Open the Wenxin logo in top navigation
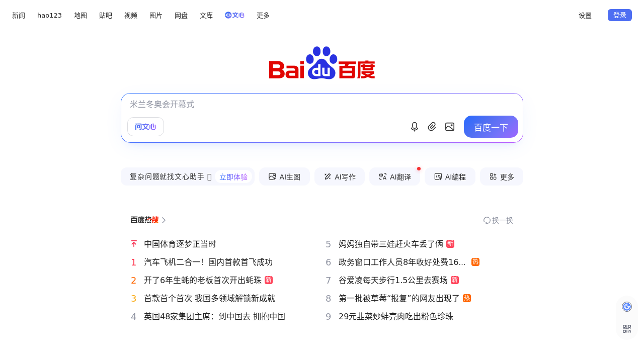This screenshot has height=362, width=644. click(234, 15)
